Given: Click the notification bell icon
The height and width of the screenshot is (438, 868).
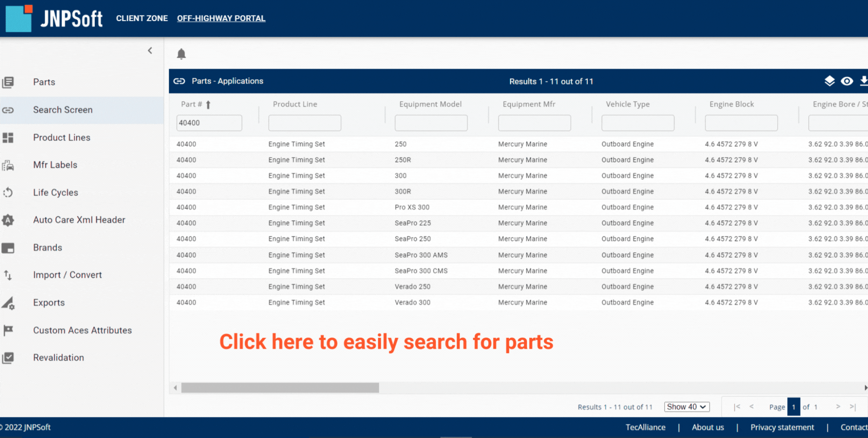Looking at the screenshot, I should point(181,54).
